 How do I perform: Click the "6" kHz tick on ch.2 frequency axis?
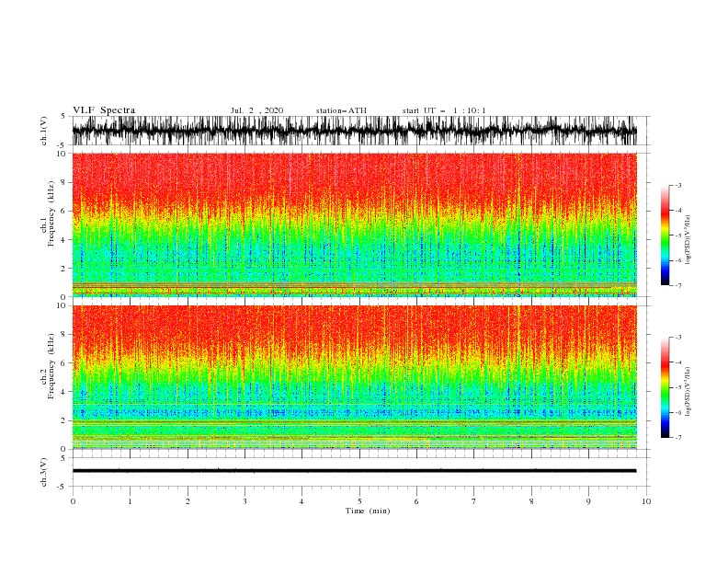tap(64, 363)
